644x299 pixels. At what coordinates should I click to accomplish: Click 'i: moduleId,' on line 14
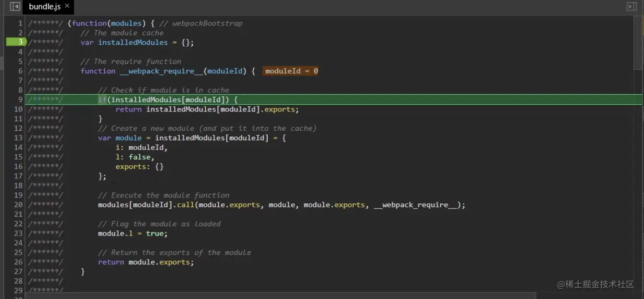pyautogui.click(x=142, y=148)
